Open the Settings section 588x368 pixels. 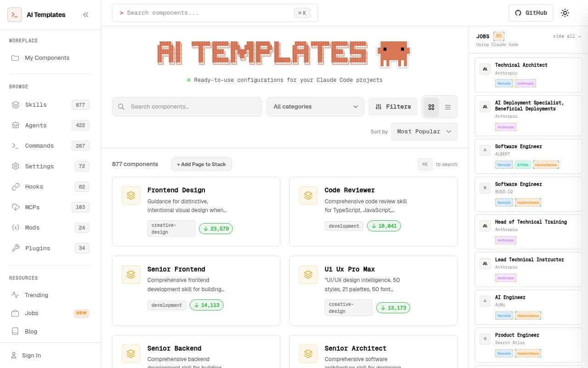coord(51,166)
